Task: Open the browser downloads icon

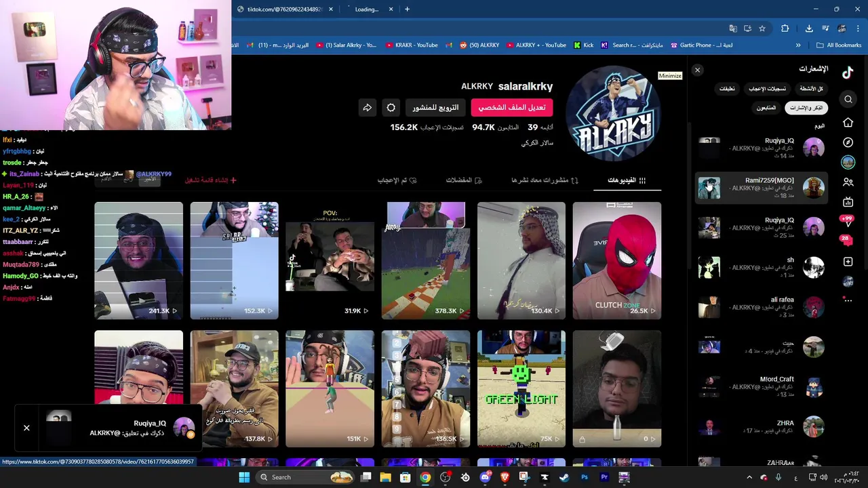Action: coord(809,28)
